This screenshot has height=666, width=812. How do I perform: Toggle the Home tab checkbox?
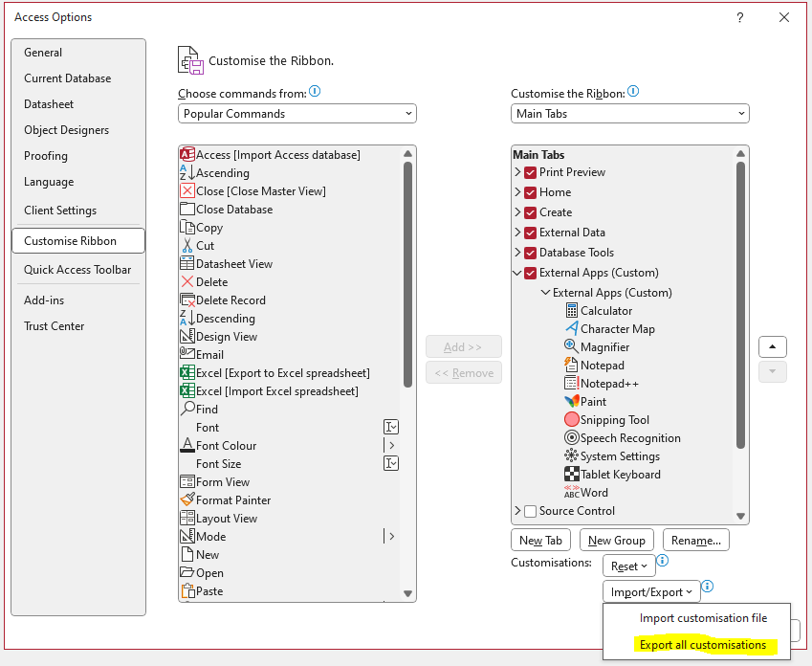click(530, 192)
